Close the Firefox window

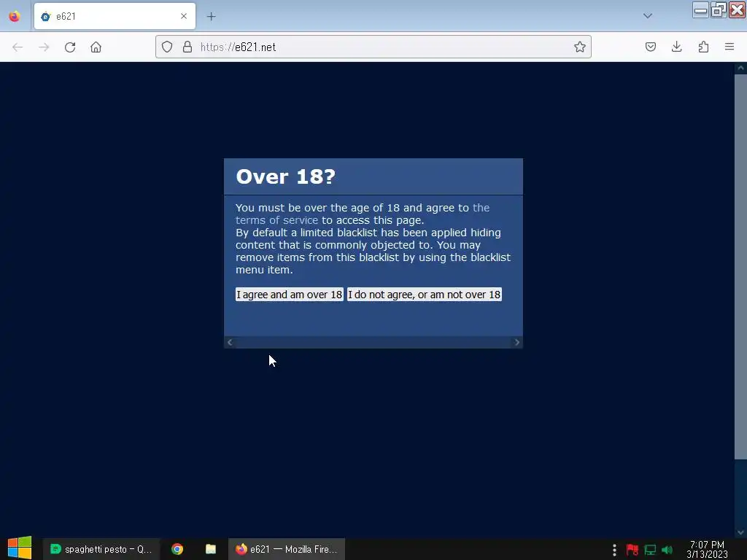737,9
